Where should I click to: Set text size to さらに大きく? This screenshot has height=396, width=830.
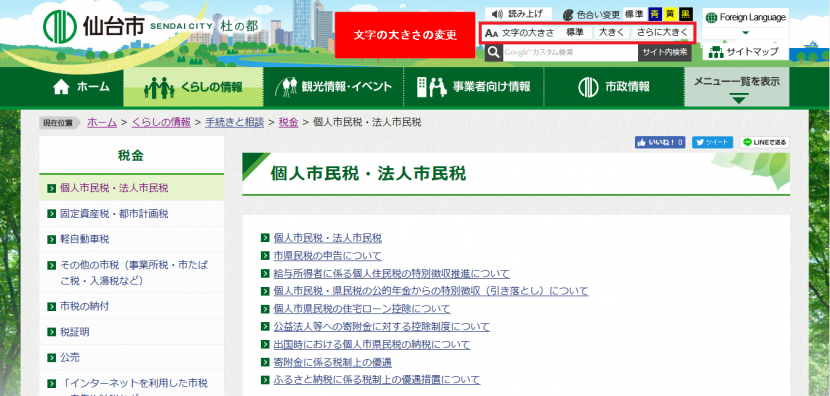coord(662,32)
